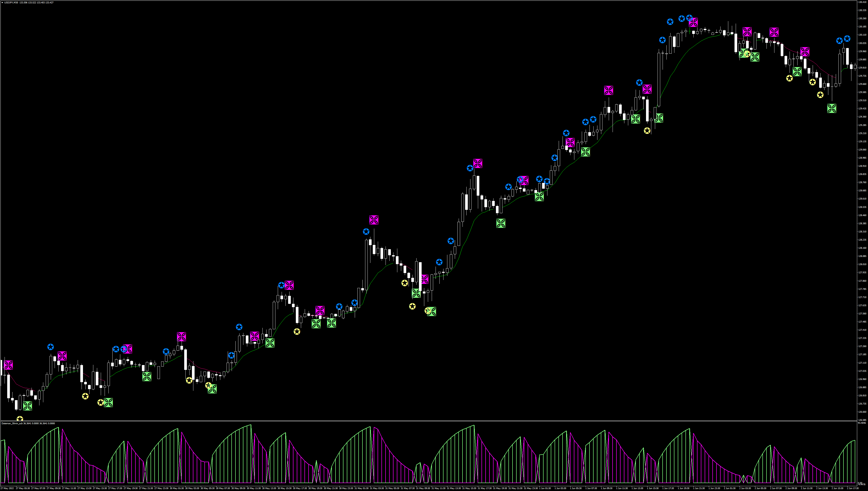Click the Dateman_30min_sub indicator label

click(12, 423)
